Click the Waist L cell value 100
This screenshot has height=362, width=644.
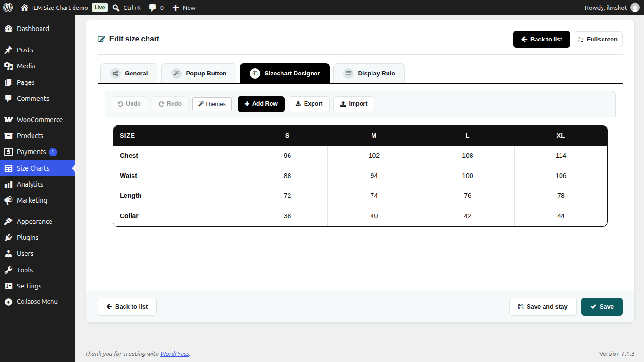coord(468,176)
